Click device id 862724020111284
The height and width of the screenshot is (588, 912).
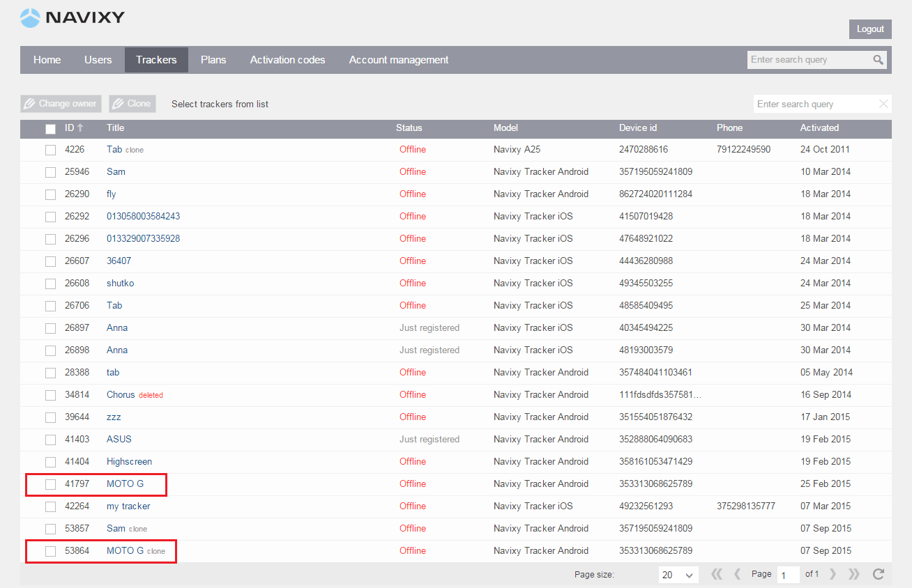click(655, 194)
